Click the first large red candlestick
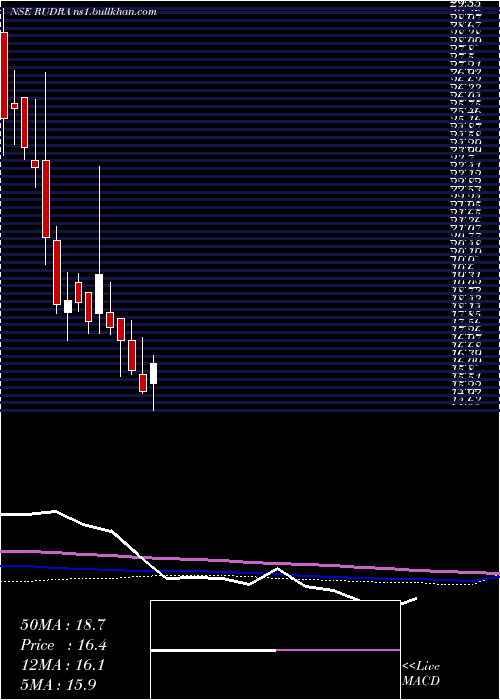Image resolution: width=500 pixels, height=700 pixels. [x=4, y=75]
